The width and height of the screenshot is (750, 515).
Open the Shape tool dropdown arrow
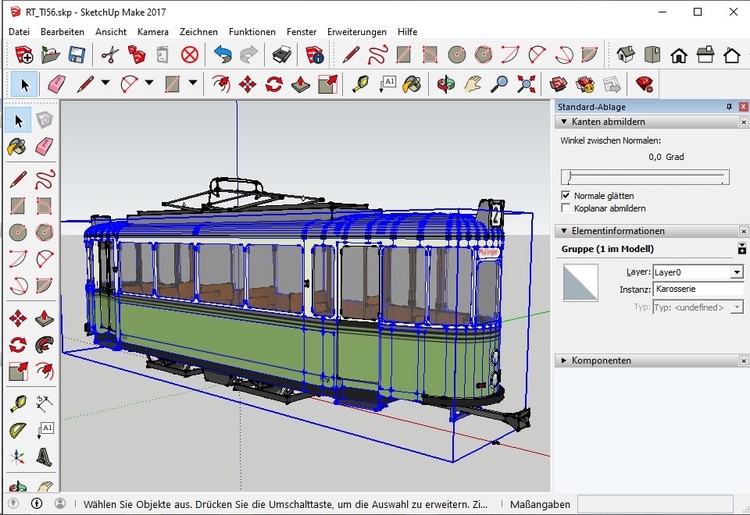[193, 83]
